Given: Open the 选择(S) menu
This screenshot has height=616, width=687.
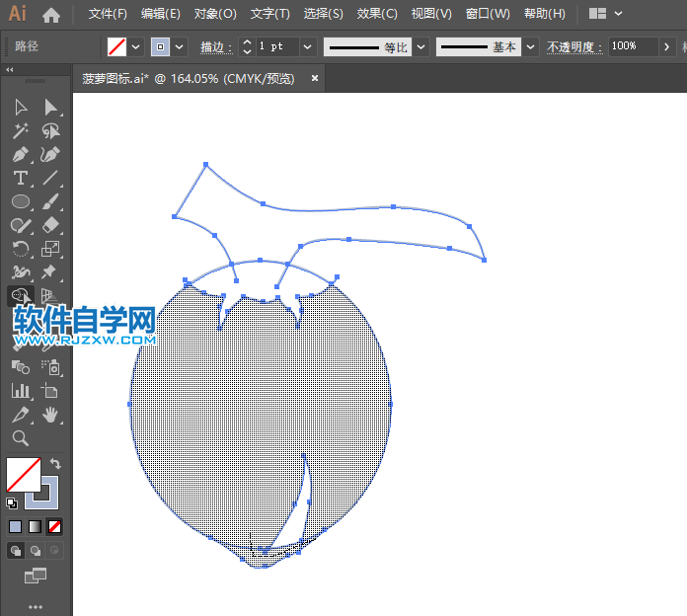Looking at the screenshot, I should pyautogui.click(x=324, y=14).
